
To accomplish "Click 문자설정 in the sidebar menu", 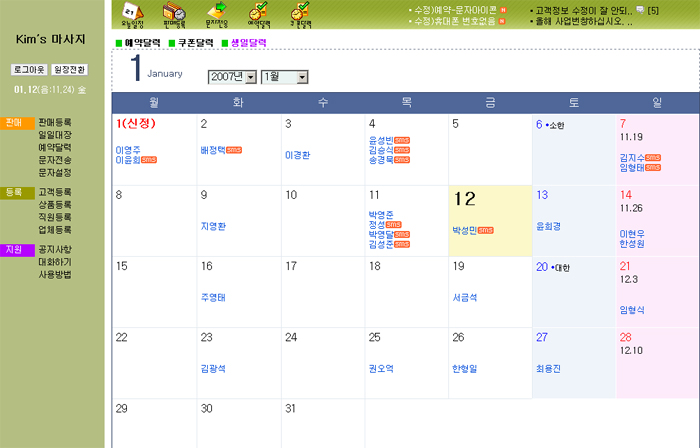I will point(55,172).
